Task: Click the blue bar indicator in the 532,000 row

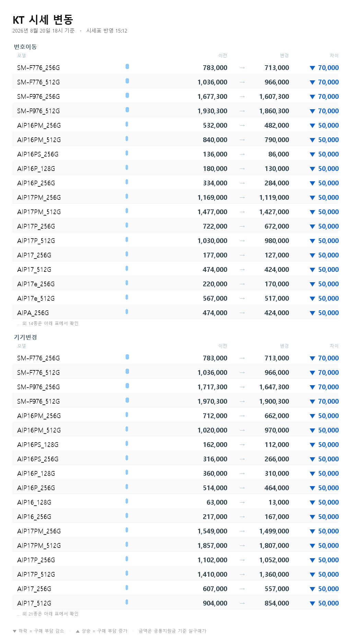Action: (x=127, y=124)
